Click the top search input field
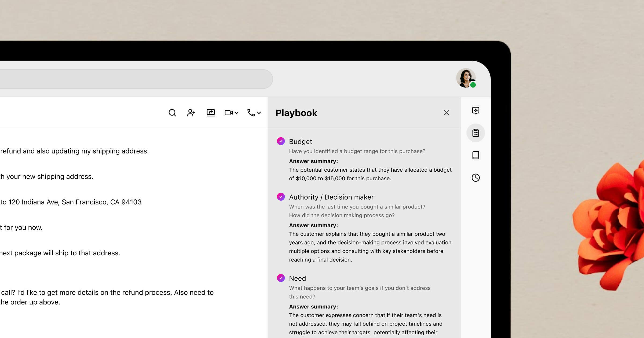The height and width of the screenshot is (338, 644). [x=134, y=79]
